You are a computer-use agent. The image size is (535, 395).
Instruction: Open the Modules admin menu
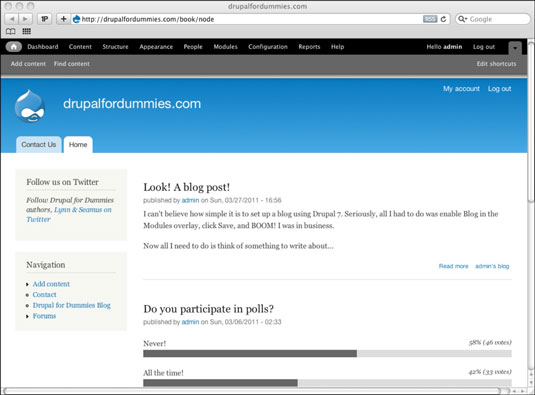coord(225,47)
